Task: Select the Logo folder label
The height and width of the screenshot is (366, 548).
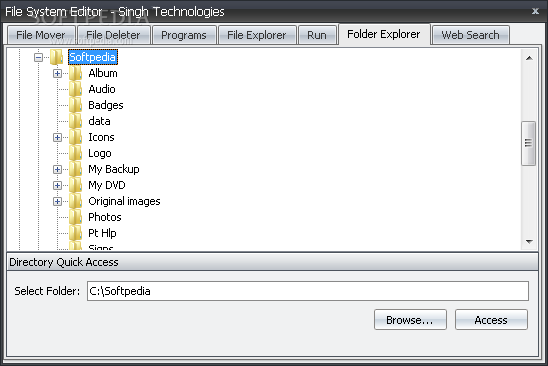Action: click(x=100, y=153)
